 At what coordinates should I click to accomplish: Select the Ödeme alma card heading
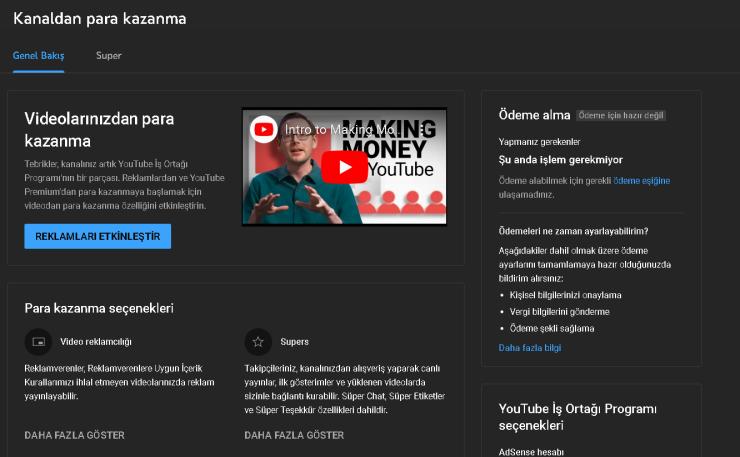pyautogui.click(x=534, y=115)
